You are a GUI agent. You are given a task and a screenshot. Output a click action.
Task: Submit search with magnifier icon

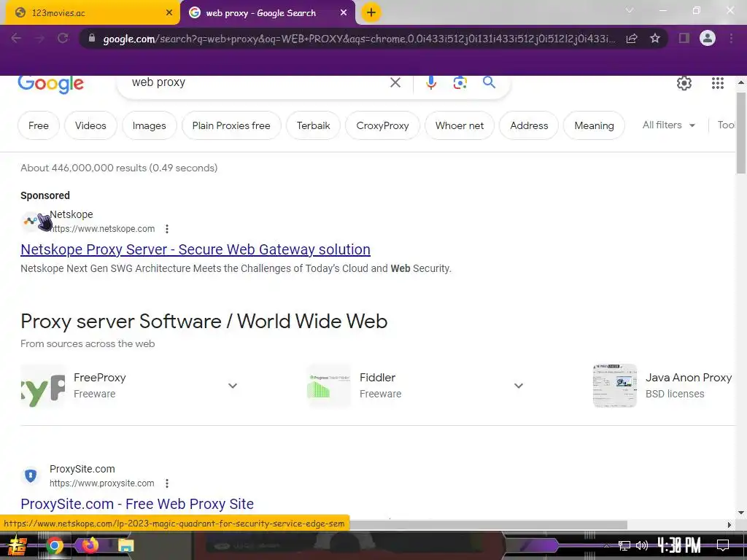click(489, 82)
